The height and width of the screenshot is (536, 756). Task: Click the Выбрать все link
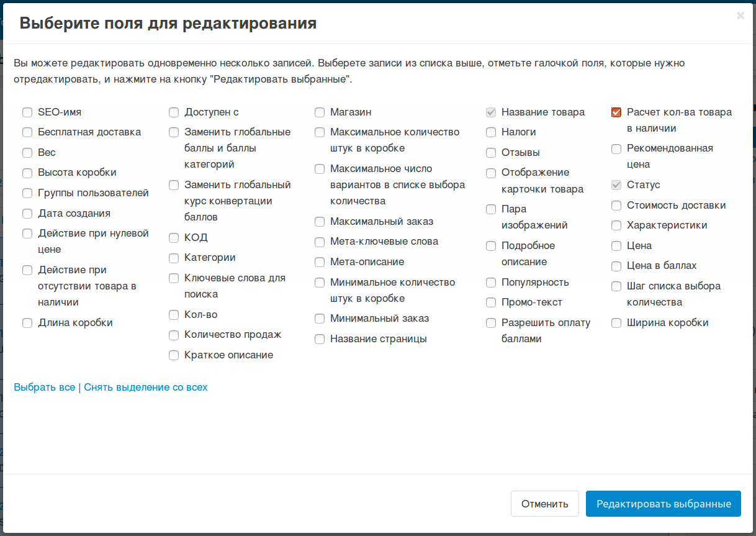coord(44,388)
